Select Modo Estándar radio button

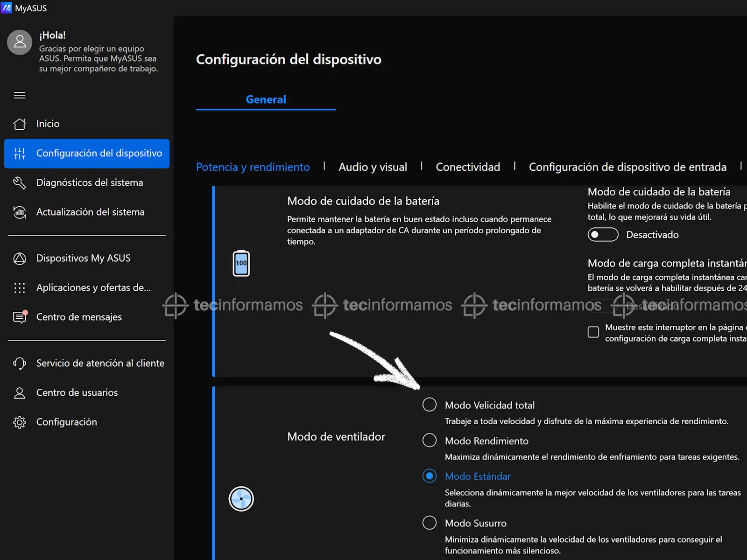(x=430, y=476)
